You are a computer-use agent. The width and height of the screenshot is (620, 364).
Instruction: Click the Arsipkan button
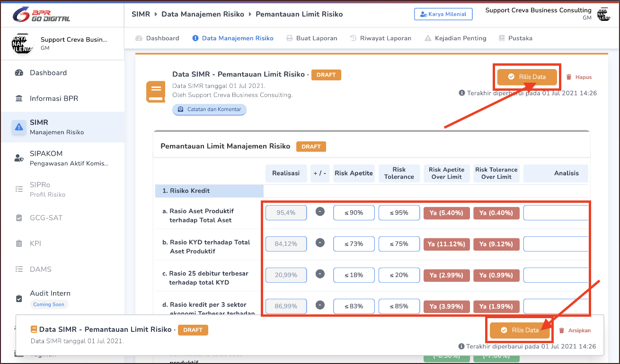(575, 330)
